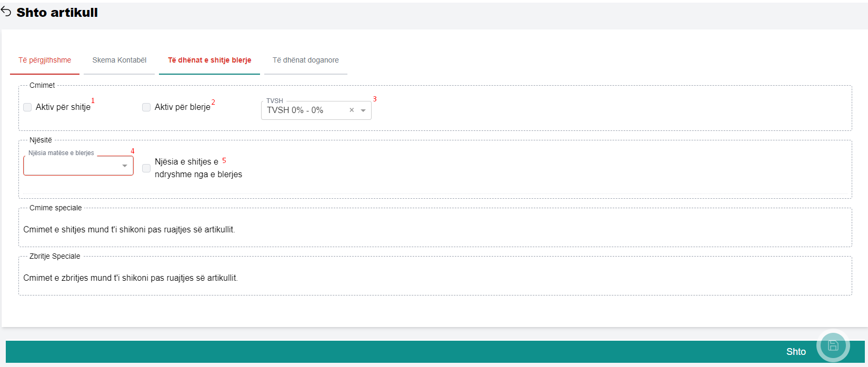
Task: Clear the TVSH selection with the x icon
Action: pos(352,110)
